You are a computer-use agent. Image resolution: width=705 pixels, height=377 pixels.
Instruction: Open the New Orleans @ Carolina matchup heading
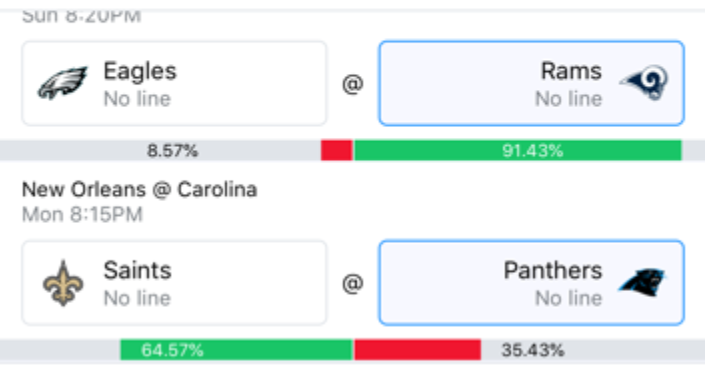(139, 189)
